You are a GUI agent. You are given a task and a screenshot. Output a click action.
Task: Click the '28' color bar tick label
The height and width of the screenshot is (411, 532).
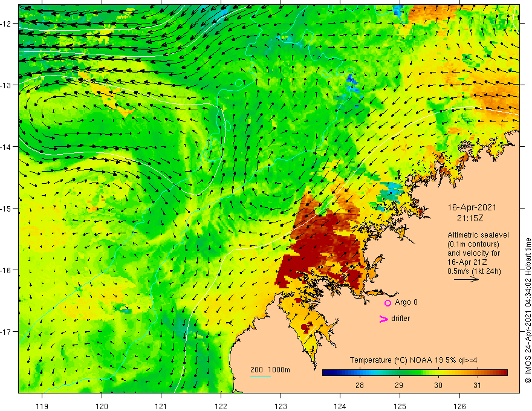tap(360, 385)
